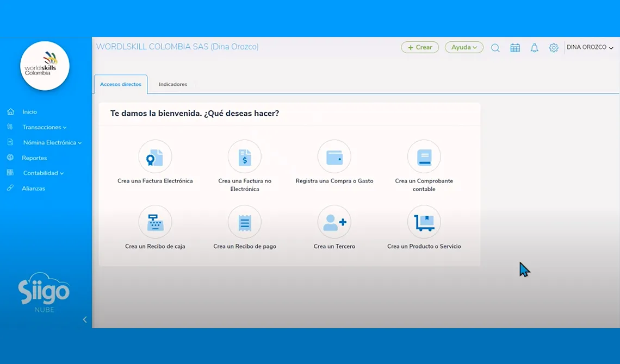The height and width of the screenshot is (364, 620).
Task: Switch to the Indicadores tab
Action: click(173, 84)
